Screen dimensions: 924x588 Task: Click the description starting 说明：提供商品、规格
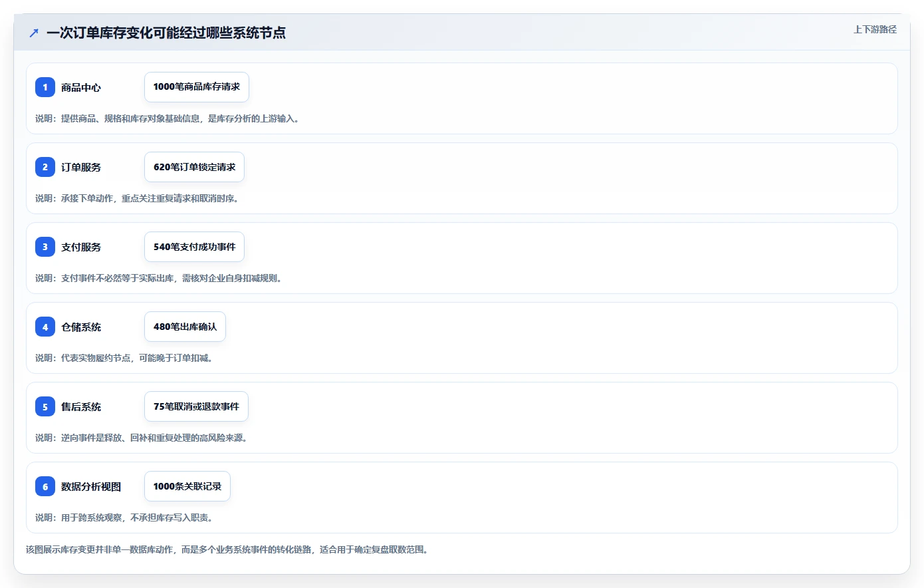click(168, 118)
